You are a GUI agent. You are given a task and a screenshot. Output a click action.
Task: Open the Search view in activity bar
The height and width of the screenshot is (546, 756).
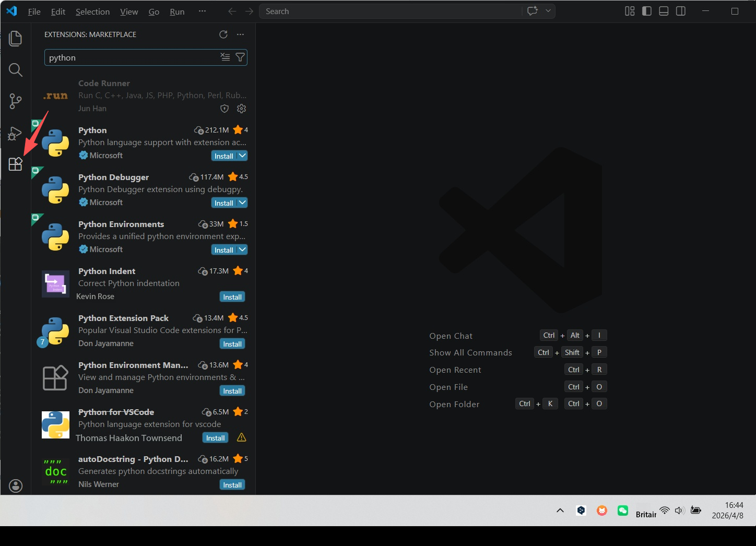[16, 70]
